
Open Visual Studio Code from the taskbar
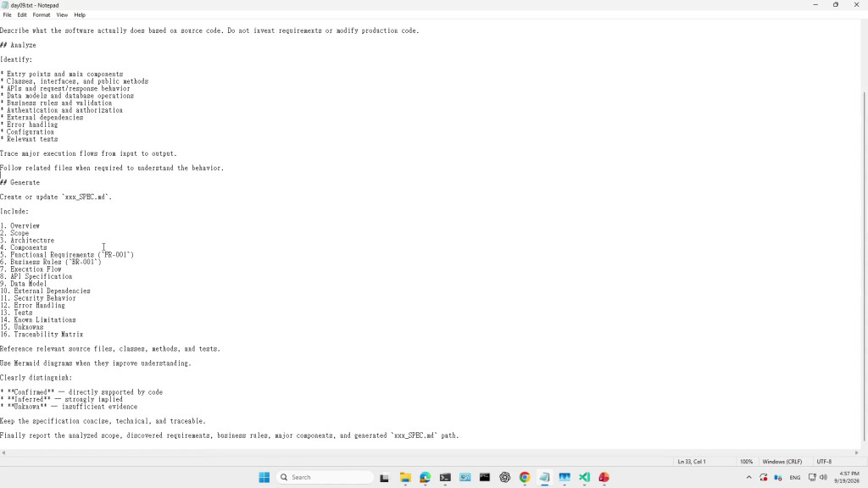click(585, 477)
